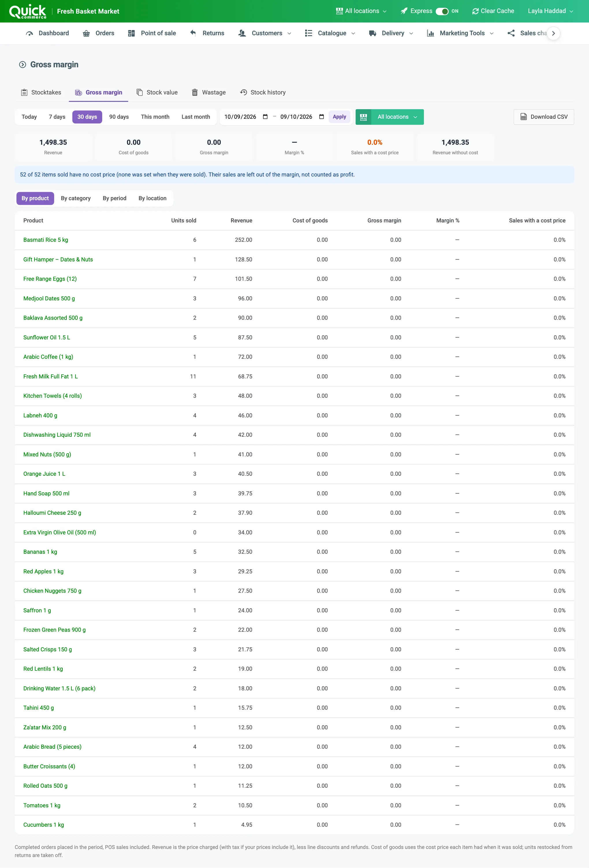Open the Cucumbers 1 kg product link
Viewport: 589px width, 868px height.
point(44,825)
